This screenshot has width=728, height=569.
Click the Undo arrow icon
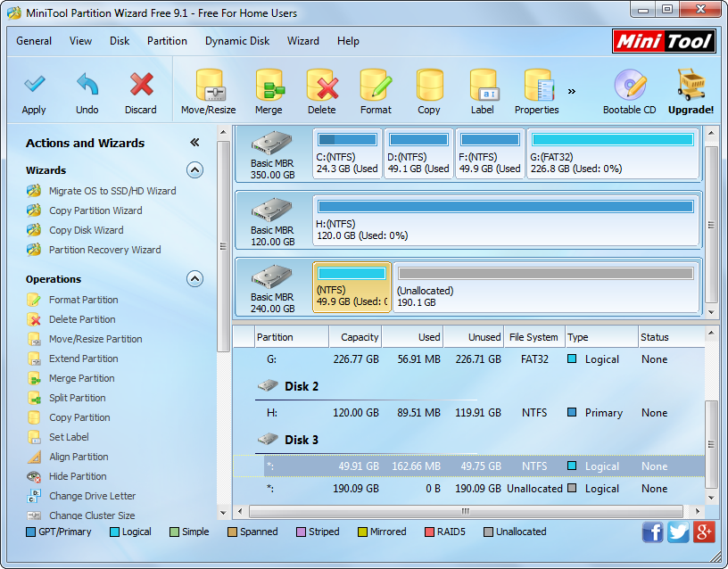[x=87, y=85]
